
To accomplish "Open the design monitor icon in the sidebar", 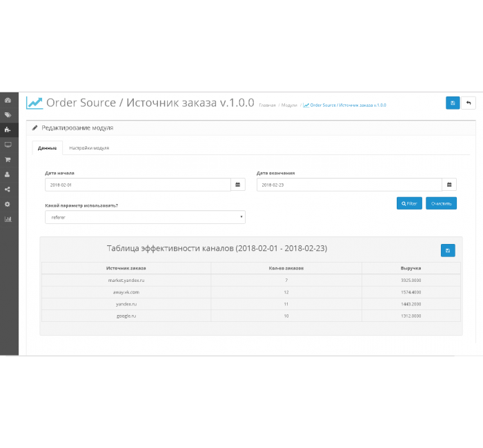I will click(8, 145).
